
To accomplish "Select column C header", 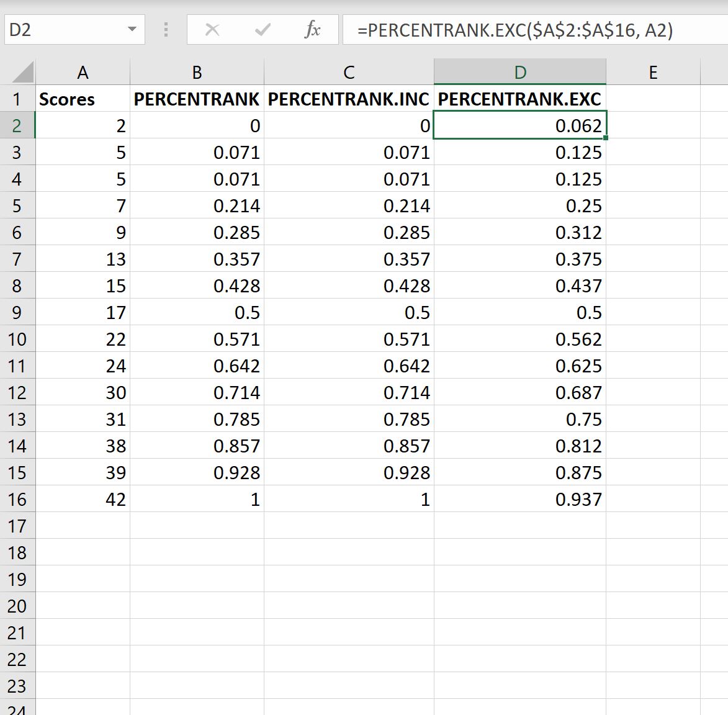I will (x=349, y=72).
